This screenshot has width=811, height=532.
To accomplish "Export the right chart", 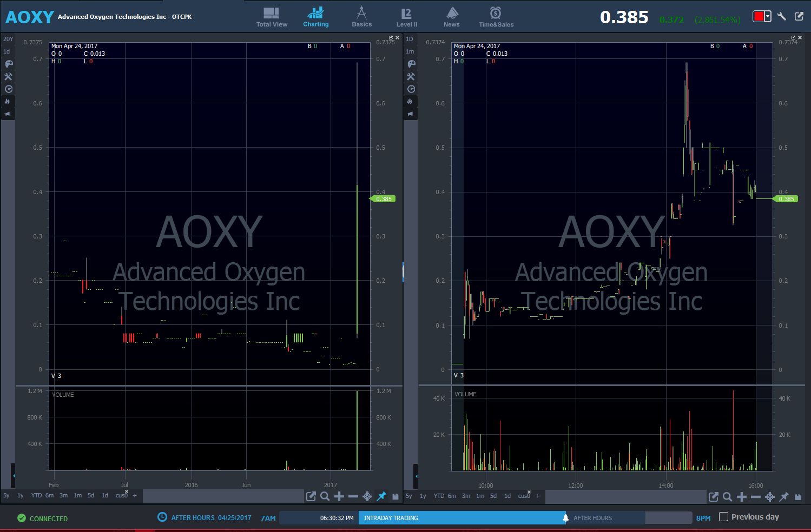I will 714,497.
